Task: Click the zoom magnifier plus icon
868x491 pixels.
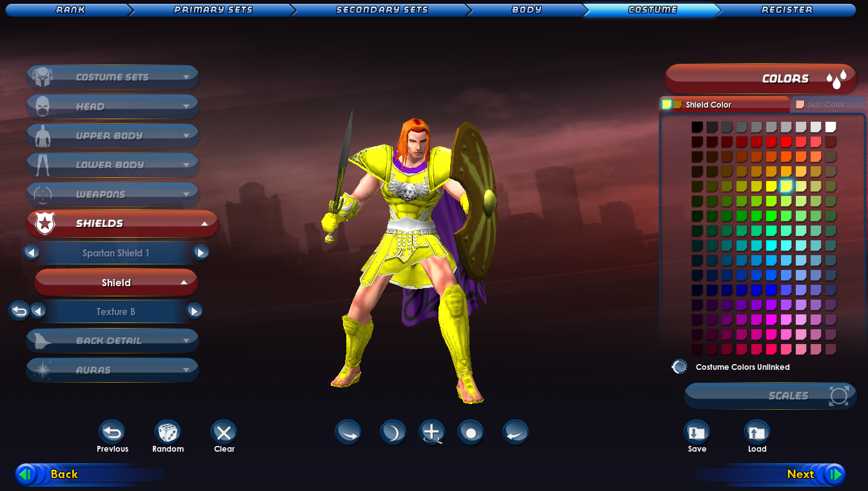Action: [x=431, y=432]
